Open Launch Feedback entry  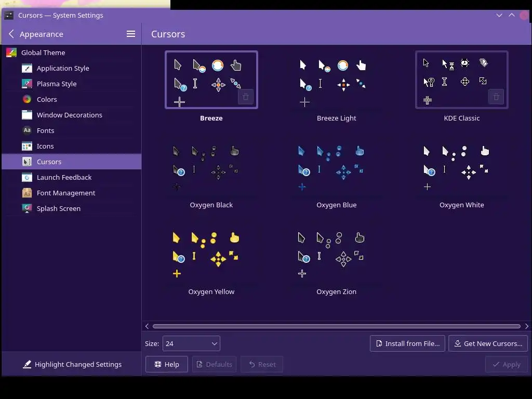pos(71,178)
